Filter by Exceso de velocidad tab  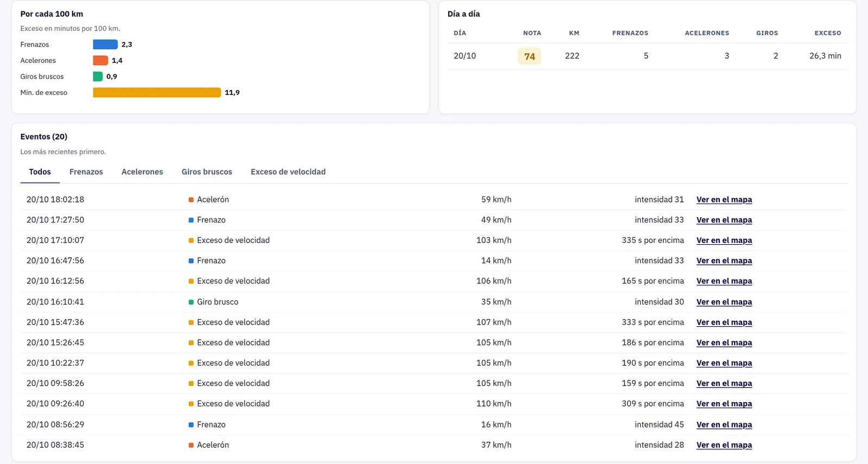(x=288, y=172)
